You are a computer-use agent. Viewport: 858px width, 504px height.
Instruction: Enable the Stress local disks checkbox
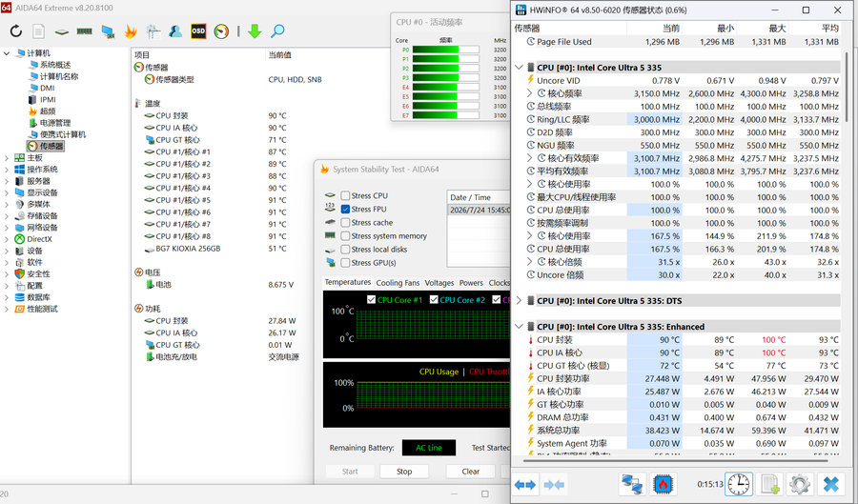click(345, 250)
